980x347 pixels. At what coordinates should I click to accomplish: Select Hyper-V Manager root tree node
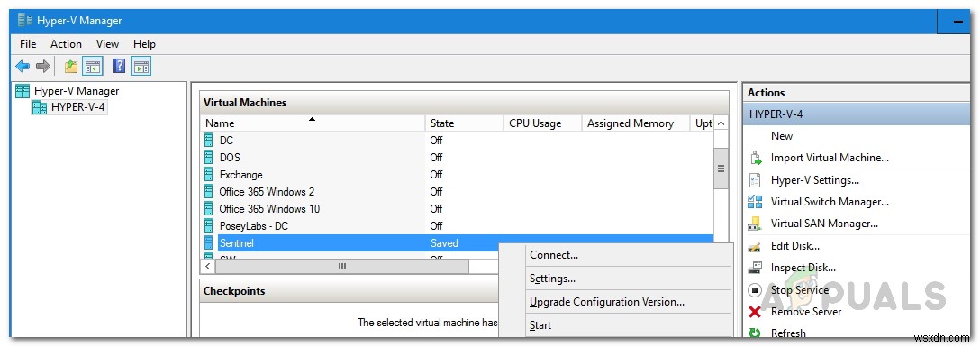tap(77, 91)
